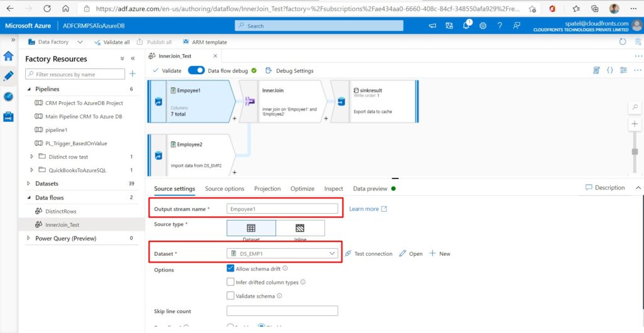
Task: Expand Power Query (Preview) section
Action: (28, 238)
